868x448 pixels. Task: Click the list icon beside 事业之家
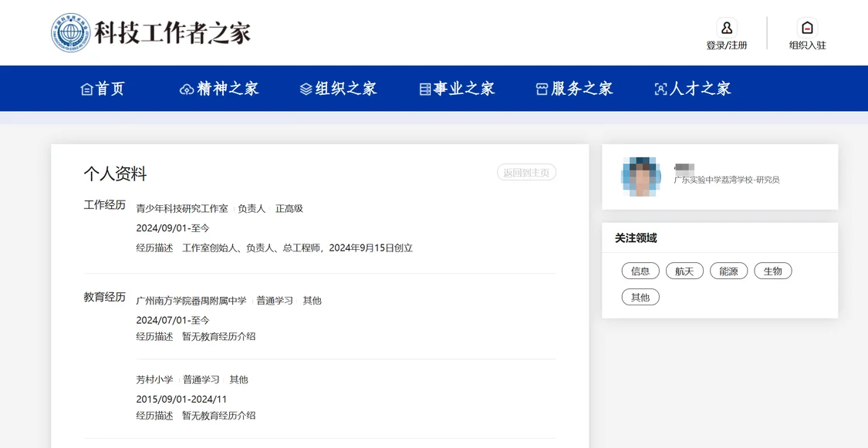[424, 89]
